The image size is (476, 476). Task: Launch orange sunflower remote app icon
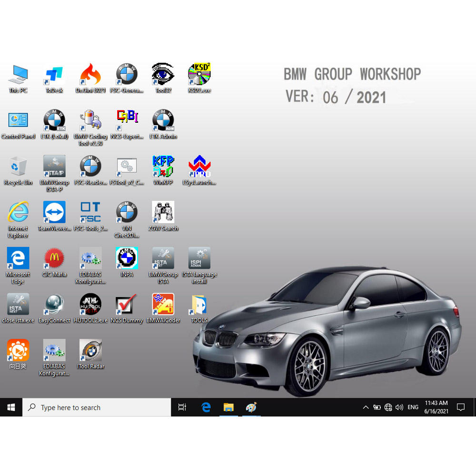(x=18, y=354)
